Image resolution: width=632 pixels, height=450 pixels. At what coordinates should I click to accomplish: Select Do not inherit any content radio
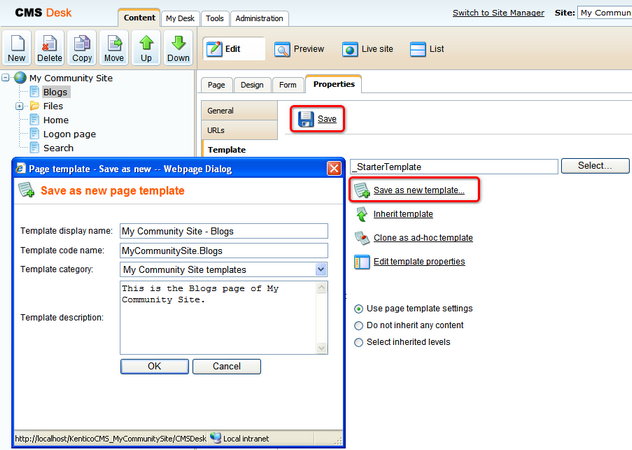click(x=358, y=325)
